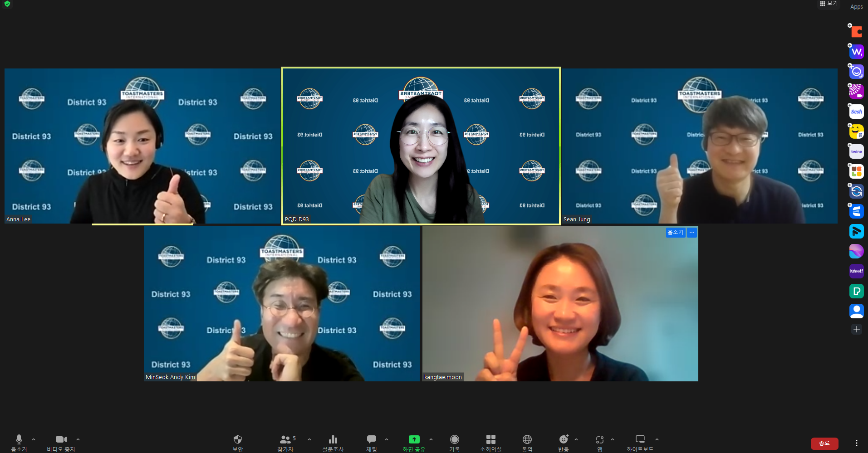The width and height of the screenshot is (868, 453).
Task: Click the 'Anna Lee' name label
Action: (x=19, y=219)
